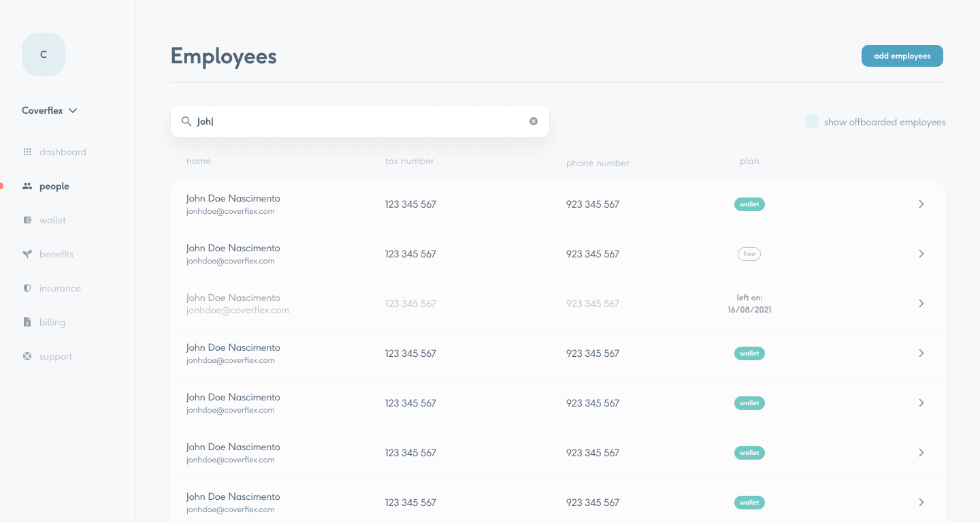
Task: Open details of the first John Doe Nascimento row
Action: pyautogui.click(x=921, y=204)
